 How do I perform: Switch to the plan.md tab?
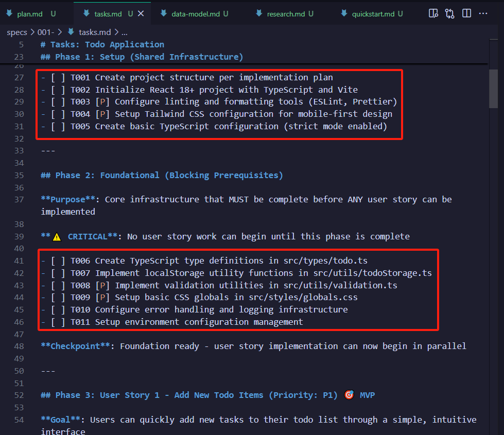(29, 14)
